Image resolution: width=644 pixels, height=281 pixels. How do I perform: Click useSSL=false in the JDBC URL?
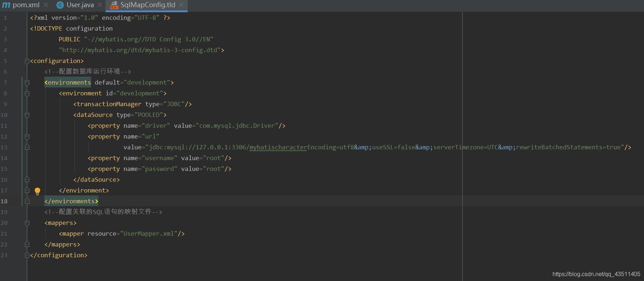tap(394, 147)
